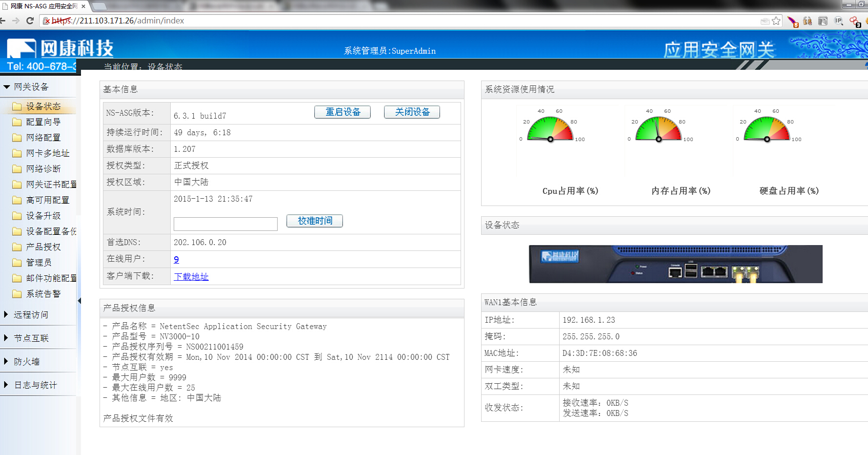
Task: Click the red pointer extension icon
Action: [x=793, y=21]
